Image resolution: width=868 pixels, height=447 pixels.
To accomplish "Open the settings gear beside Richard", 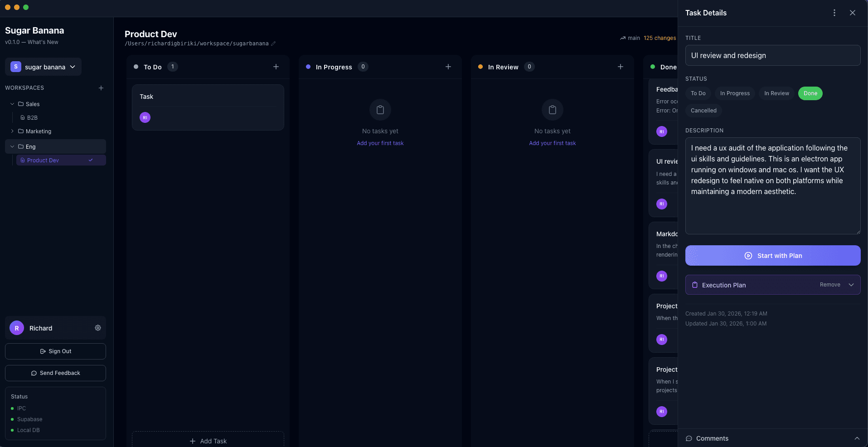I will pyautogui.click(x=97, y=328).
